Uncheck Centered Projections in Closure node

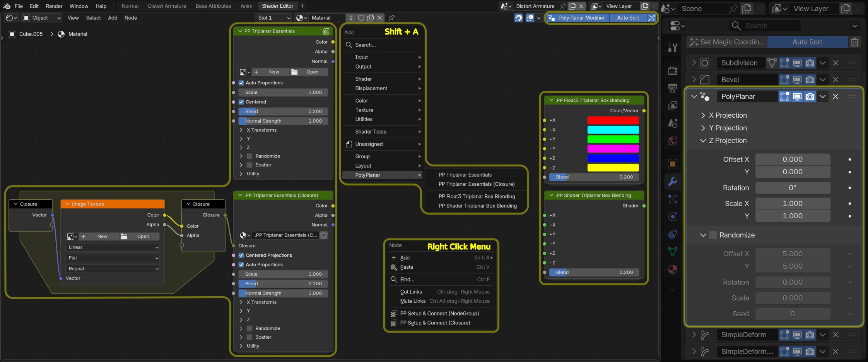(241, 255)
